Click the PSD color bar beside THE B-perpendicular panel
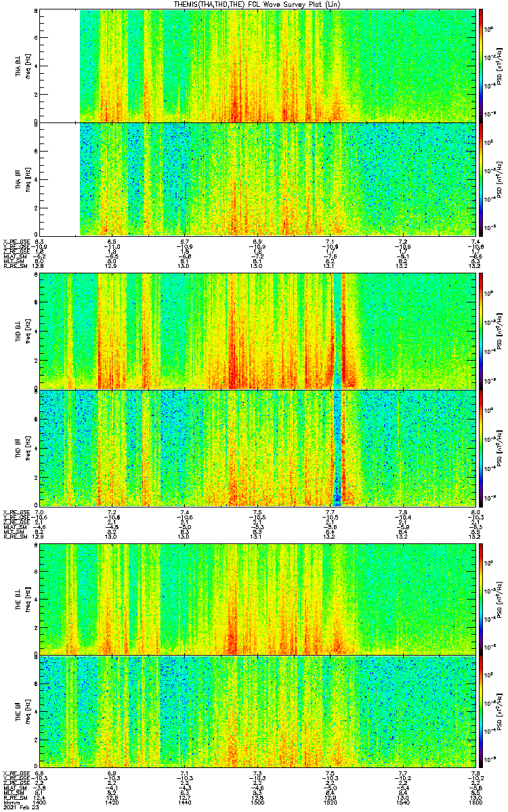This screenshot has height=812, width=508. 482,598
